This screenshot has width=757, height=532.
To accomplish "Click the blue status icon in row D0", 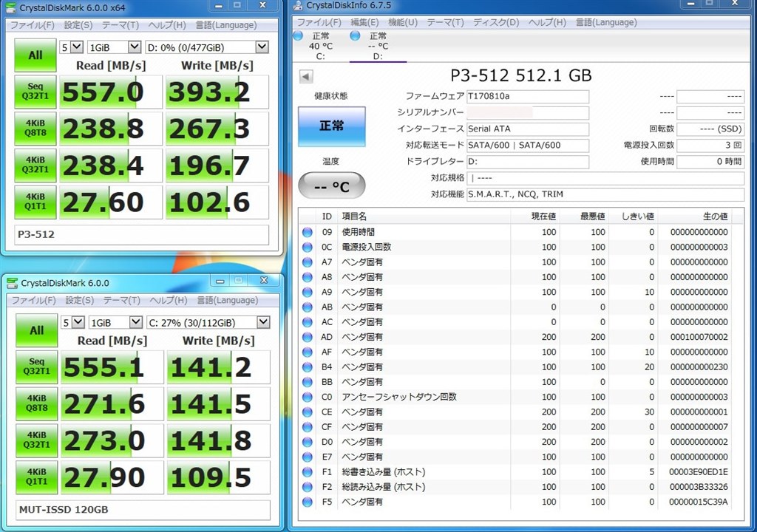I will pyautogui.click(x=307, y=442).
